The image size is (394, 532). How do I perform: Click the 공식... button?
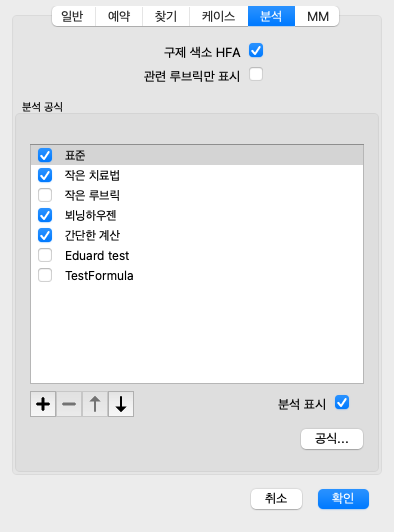[332, 439]
